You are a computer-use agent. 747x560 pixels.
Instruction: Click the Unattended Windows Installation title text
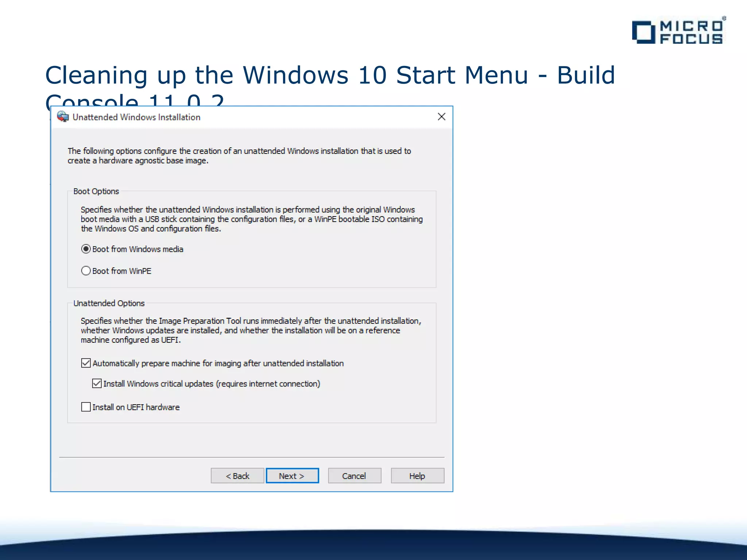[136, 117]
